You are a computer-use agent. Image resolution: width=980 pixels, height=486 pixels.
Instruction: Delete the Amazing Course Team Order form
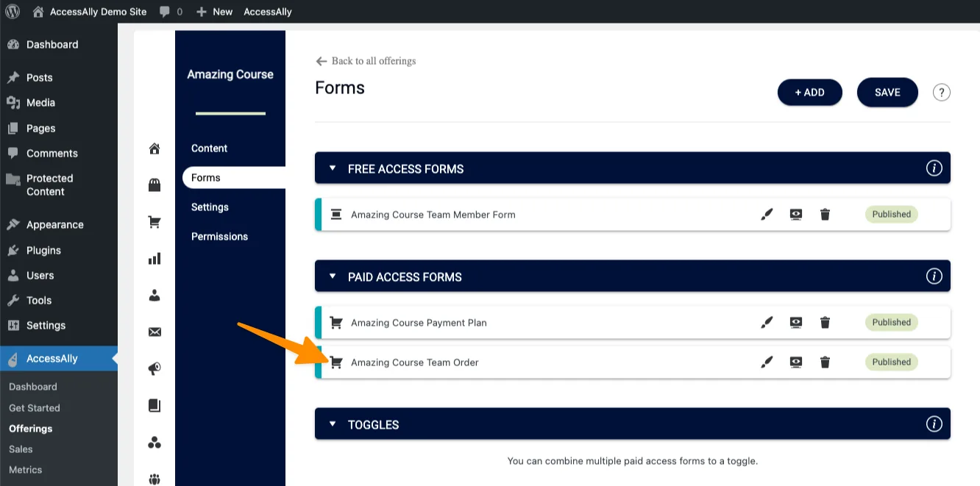click(x=825, y=362)
